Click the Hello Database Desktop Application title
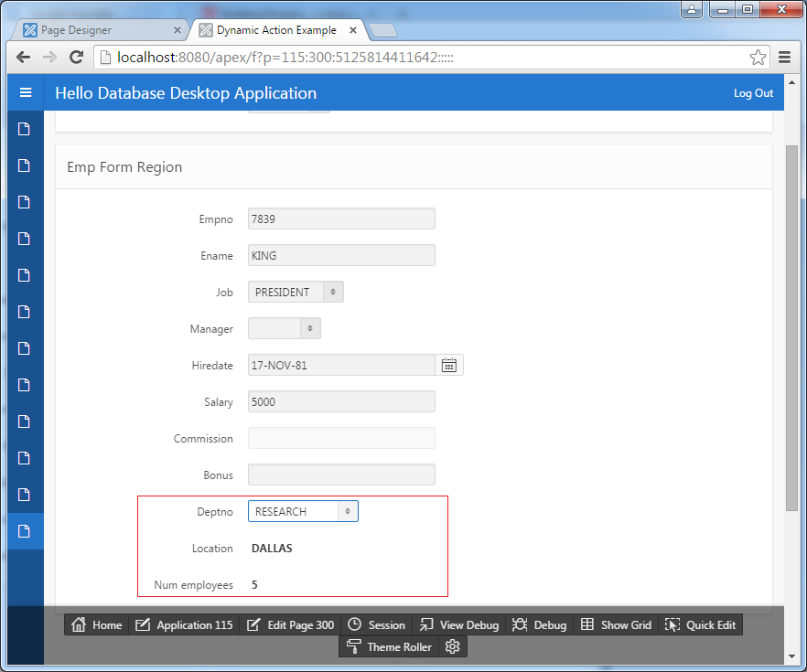This screenshot has height=672, width=807. [x=186, y=93]
